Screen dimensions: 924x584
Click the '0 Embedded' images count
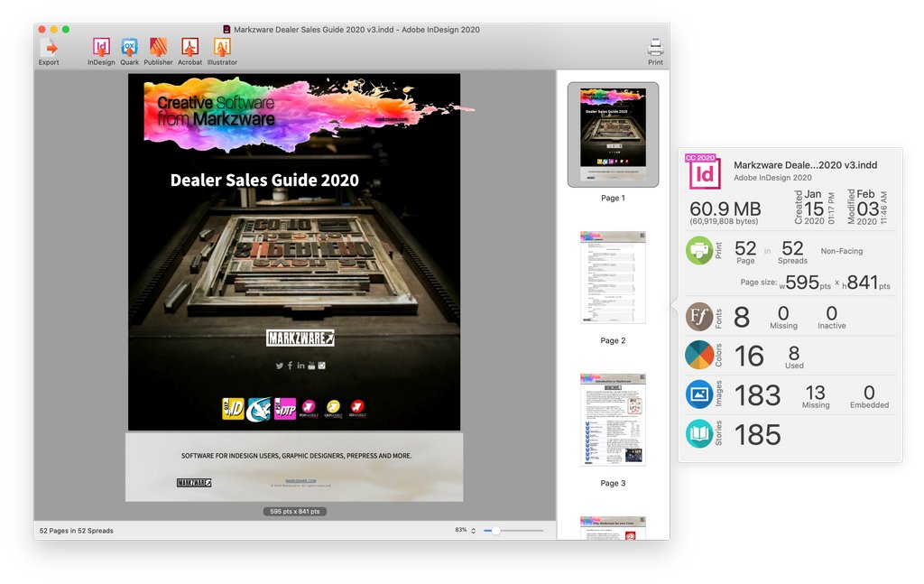tap(869, 396)
